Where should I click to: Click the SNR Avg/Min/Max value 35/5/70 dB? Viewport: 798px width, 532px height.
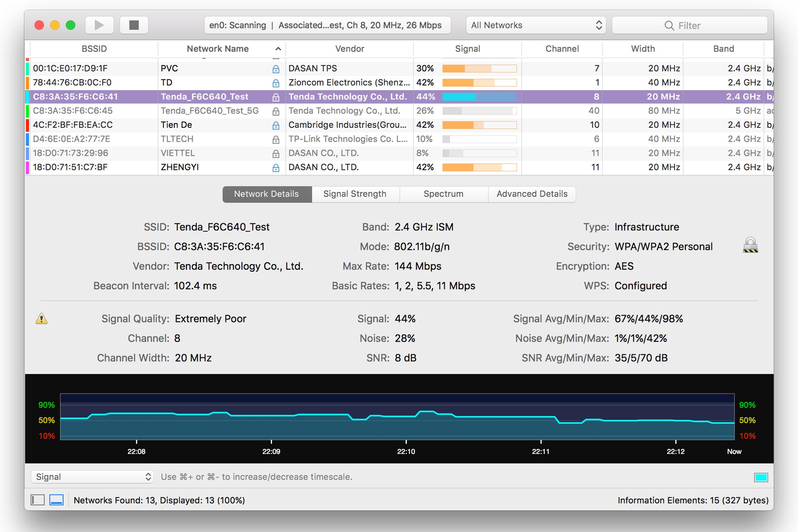pos(641,358)
